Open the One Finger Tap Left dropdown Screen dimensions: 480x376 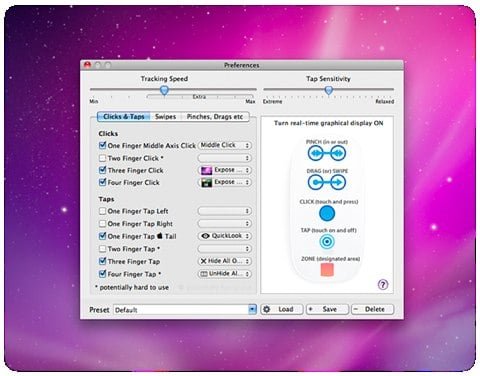click(225, 211)
